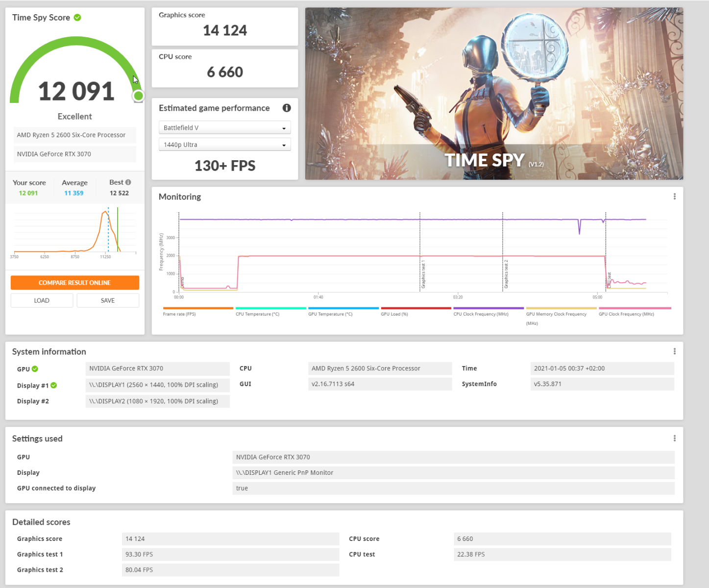Screen dimensions: 709x588
Task: Open the 1440p Ultra resolution dropdown
Action: tap(225, 145)
